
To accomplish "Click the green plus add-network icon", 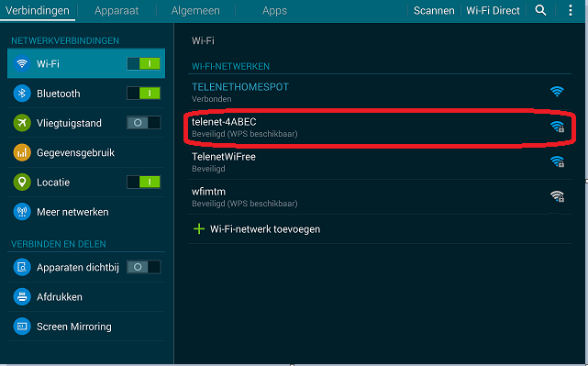I will 199,228.
